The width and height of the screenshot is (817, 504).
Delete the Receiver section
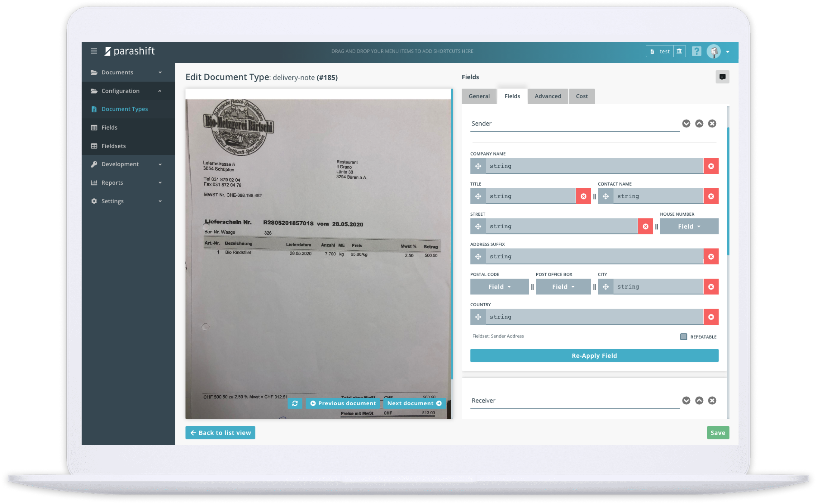point(712,400)
